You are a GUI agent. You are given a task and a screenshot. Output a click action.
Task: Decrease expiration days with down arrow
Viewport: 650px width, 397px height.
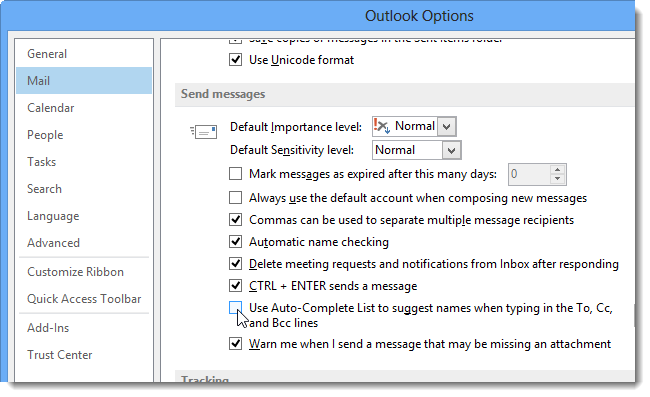pyautogui.click(x=558, y=179)
